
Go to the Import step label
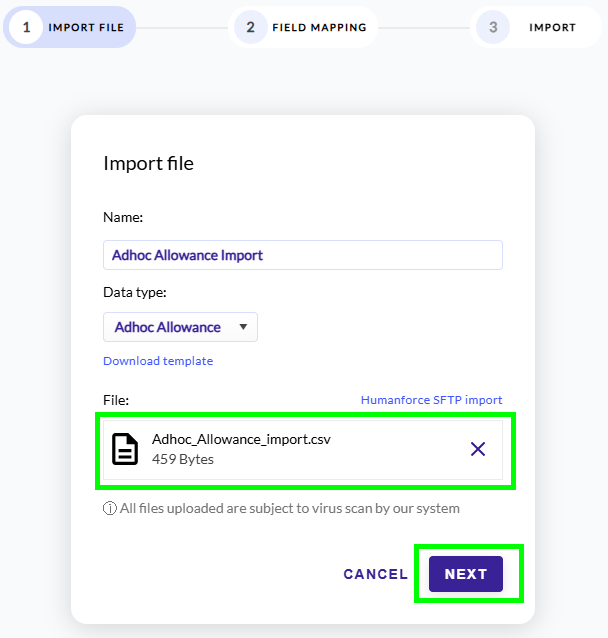point(552,27)
